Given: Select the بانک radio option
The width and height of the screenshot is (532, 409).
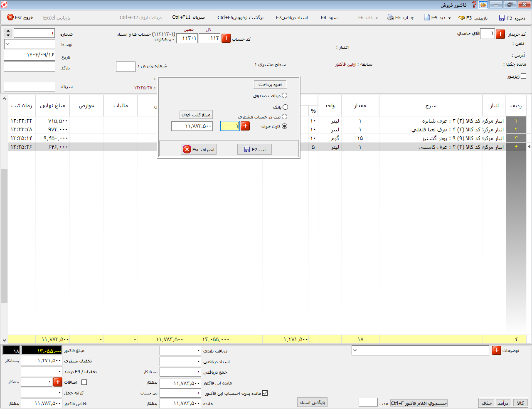Looking at the screenshot, I should point(285,107).
